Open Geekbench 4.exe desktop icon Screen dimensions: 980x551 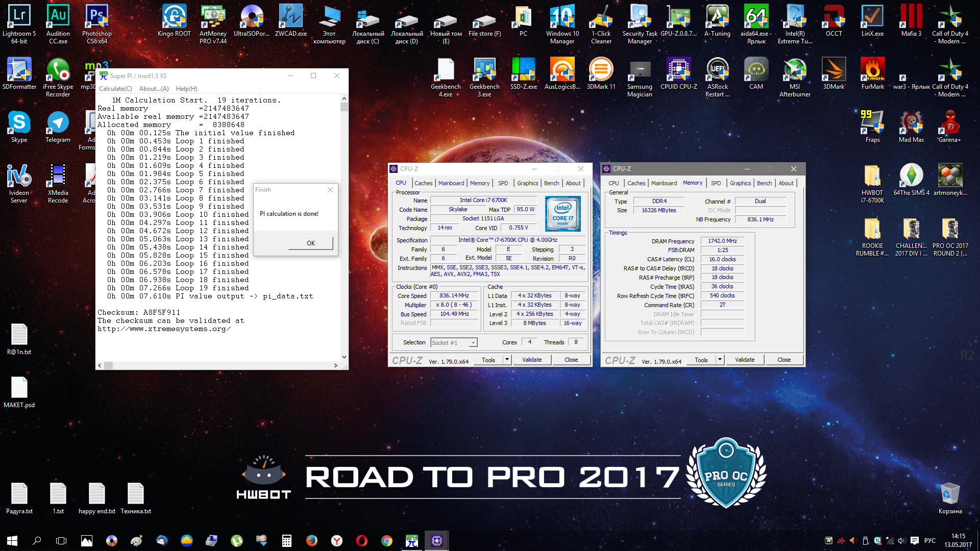(446, 77)
